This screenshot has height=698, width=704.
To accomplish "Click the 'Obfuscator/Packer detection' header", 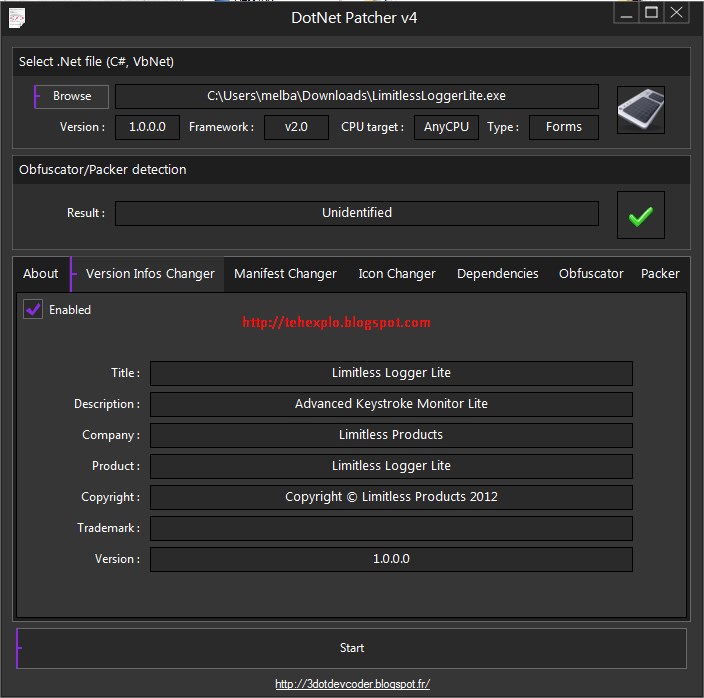I will (x=102, y=170).
